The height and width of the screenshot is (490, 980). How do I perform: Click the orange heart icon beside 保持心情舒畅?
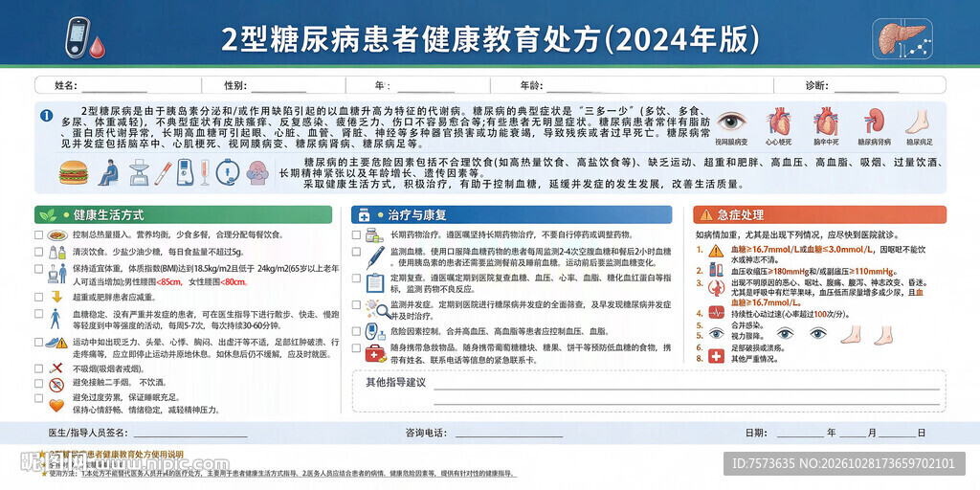coord(56,405)
